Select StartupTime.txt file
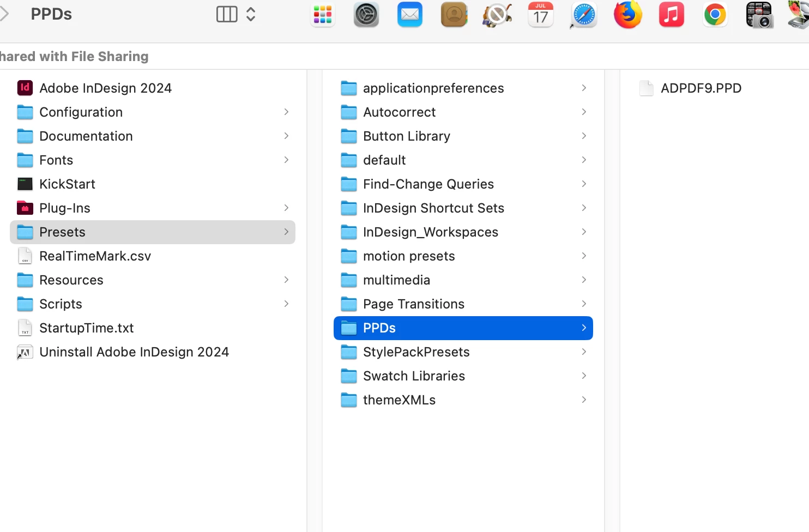The height and width of the screenshot is (532, 809). click(153, 328)
